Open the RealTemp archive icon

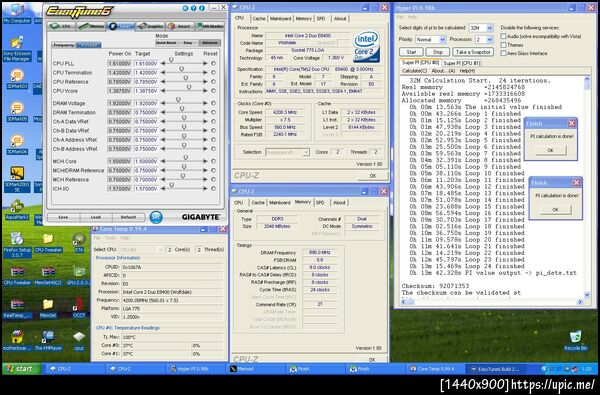pyautogui.click(x=17, y=308)
